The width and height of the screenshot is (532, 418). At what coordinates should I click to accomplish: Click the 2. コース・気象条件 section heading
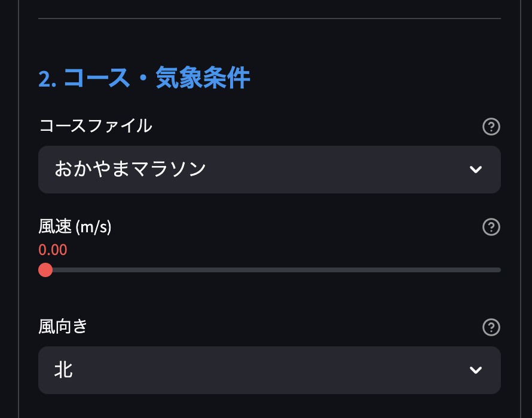pos(143,78)
